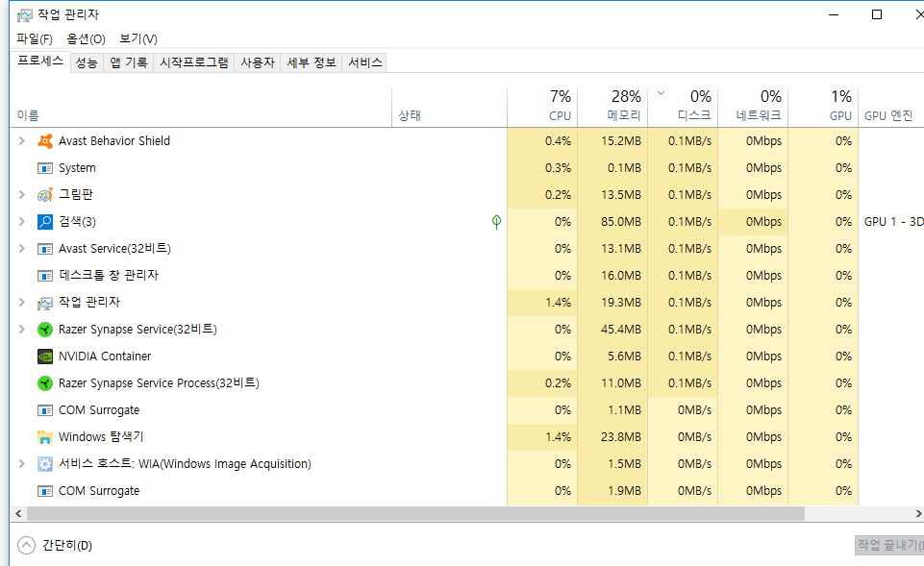This screenshot has height=566, width=924.
Task: Click the green leaf status icon on 검색 row
Action: pyautogui.click(x=496, y=221)
